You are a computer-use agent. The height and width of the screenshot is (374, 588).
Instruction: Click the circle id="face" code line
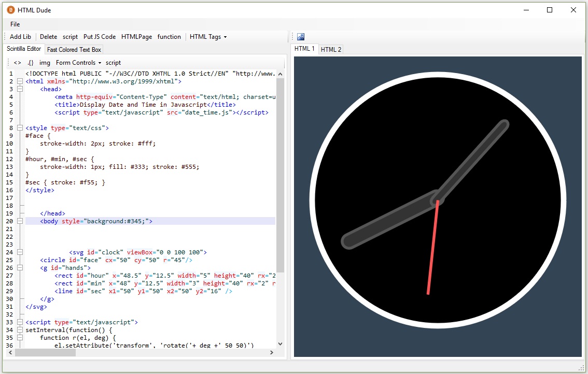(116, 260)
